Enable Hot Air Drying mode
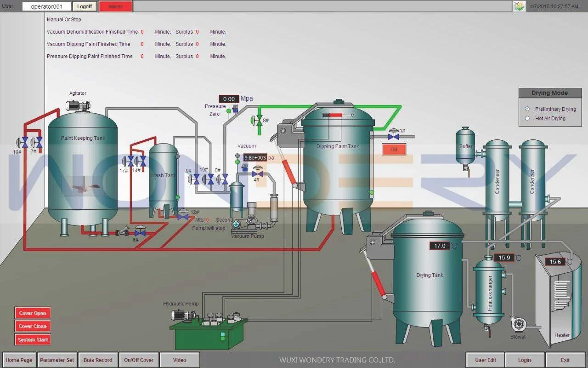The height and width of the screenshot is (368, 588). 526,118
